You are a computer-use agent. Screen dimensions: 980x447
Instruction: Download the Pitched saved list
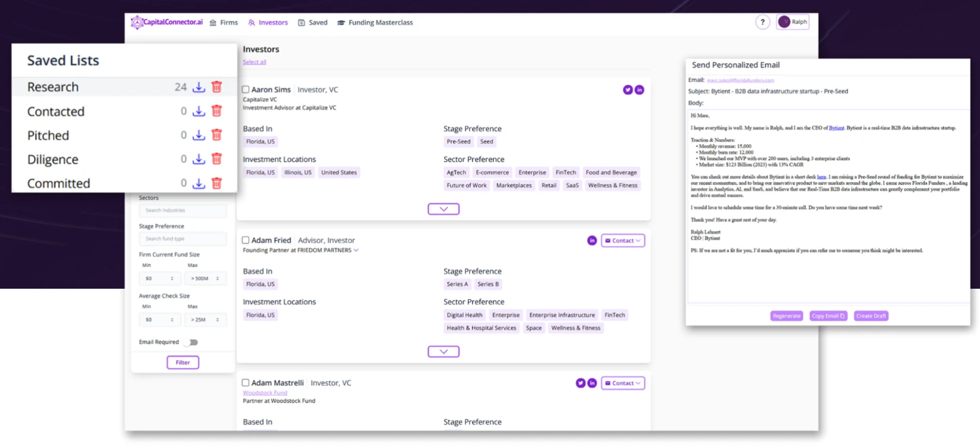click(199, 135)
